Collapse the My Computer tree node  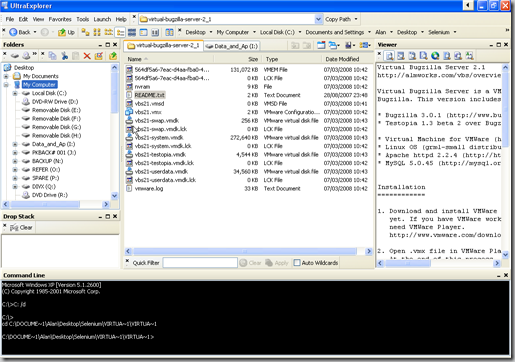coord(6,85)
